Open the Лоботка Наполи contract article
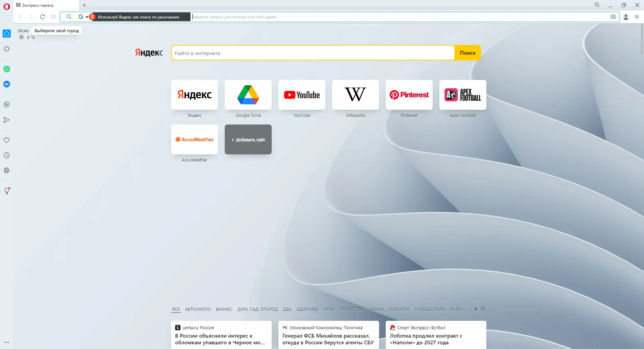The height and width of the screenshot is (349, 644). [436, 335]
